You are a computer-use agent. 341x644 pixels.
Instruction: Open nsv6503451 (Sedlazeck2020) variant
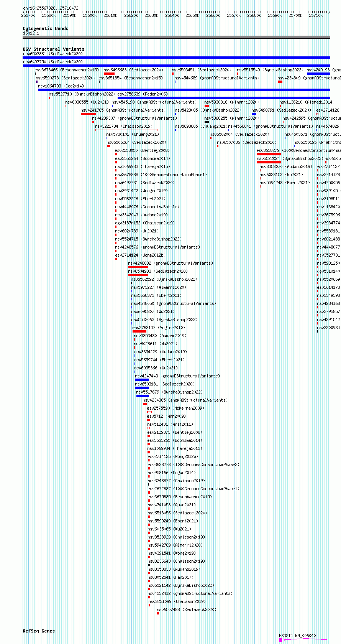(202, 70)
